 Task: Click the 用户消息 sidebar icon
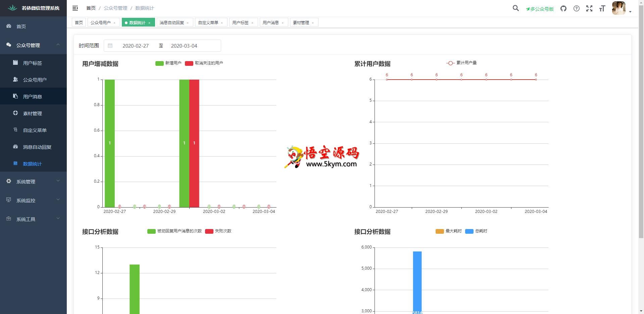(x=15, y=96)
